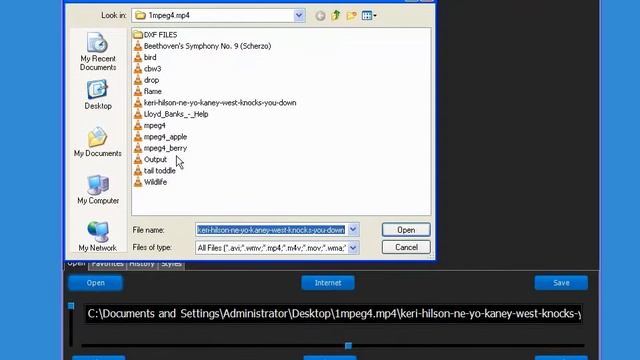Select file named flame
The image size is (640, 360).
[153, 91]
